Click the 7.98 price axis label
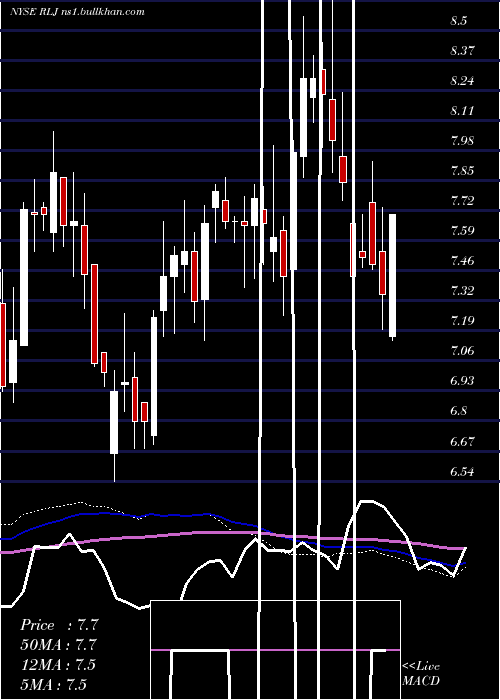The image size is (500, 700). click(x=462, y=141)
